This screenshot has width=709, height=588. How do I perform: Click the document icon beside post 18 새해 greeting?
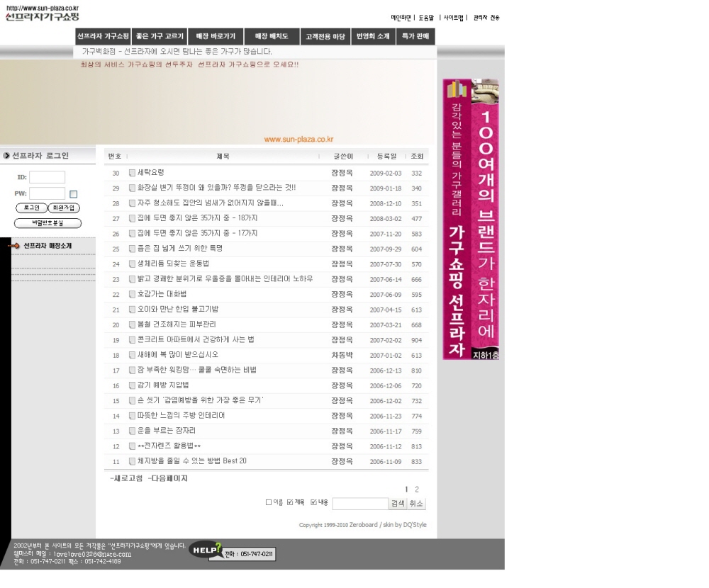[x=132, y=355]
